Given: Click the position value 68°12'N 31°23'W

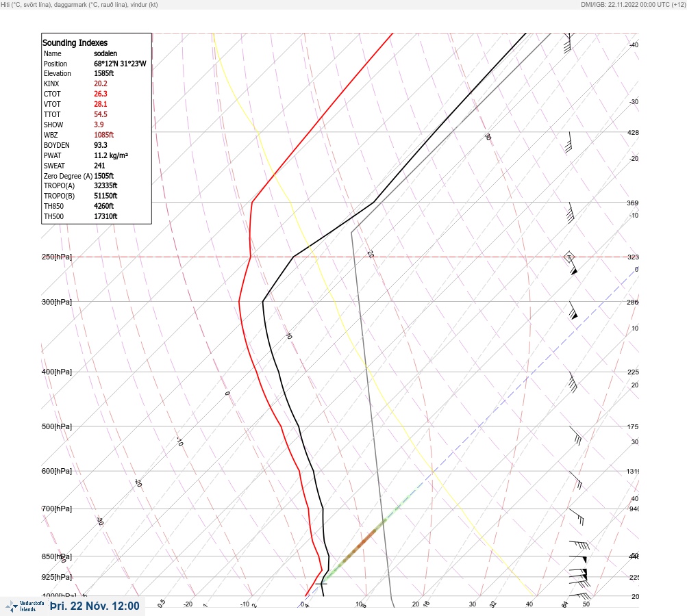Looking at the screenshot, I should pos(120,64).
